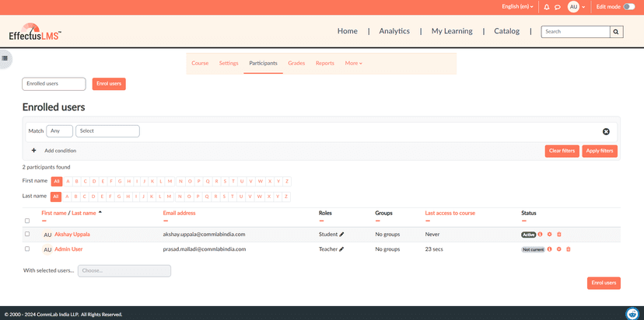Open the filter type Select dropdown
Screen dimensions: 644x320
(x=107, y=131)
